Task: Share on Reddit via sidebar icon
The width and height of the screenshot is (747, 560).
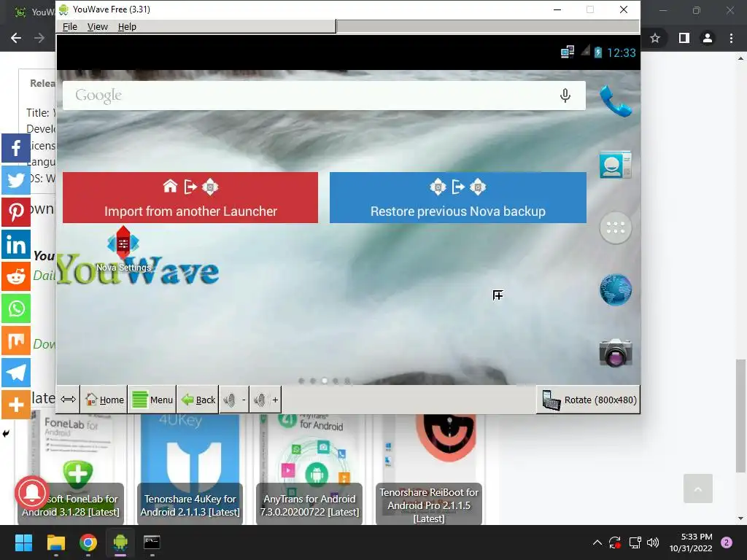Action: (x=16, y=276)
